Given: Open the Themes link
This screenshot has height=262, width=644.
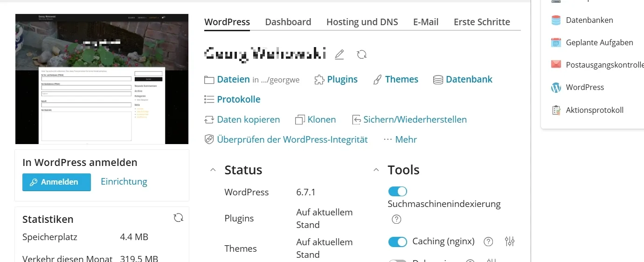Looking at the screenshot, I should (402, 80).
